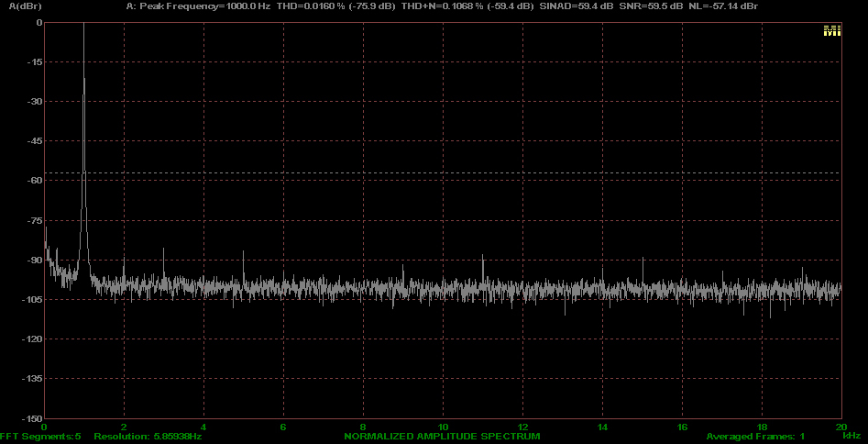This screenshot has width=868, height=444.
Task: Click the kHz frequency unit label
Action: coord(852,436)
